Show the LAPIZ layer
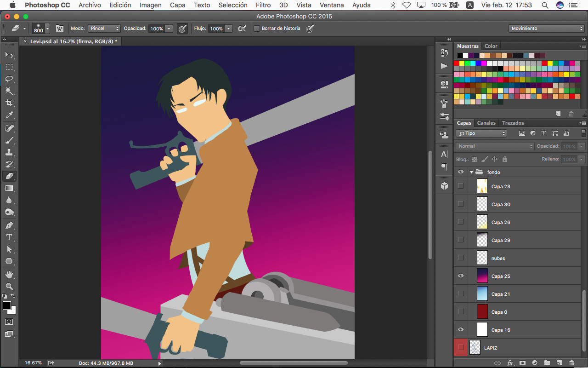The width and height of the screenshot is (588, 368). 461,348
